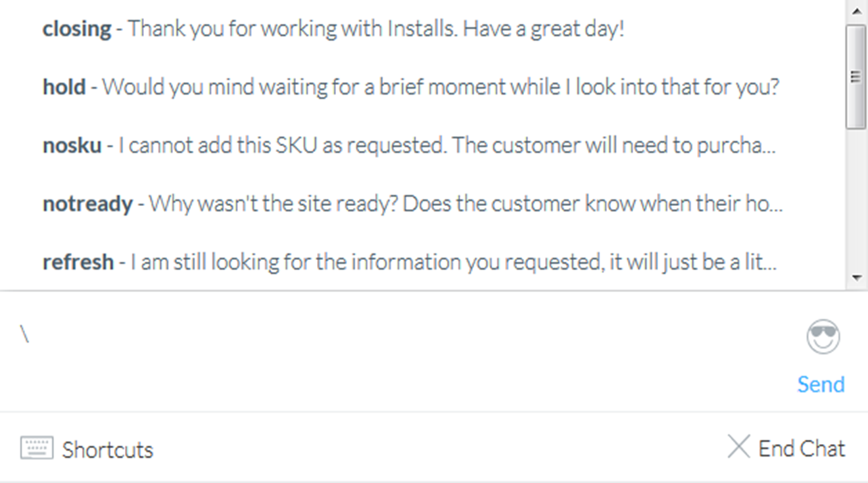This screenshot has height=483, width=868.
Task: Open the Shortcuts label
Action: pyautogui.click(x=107, y=450)
